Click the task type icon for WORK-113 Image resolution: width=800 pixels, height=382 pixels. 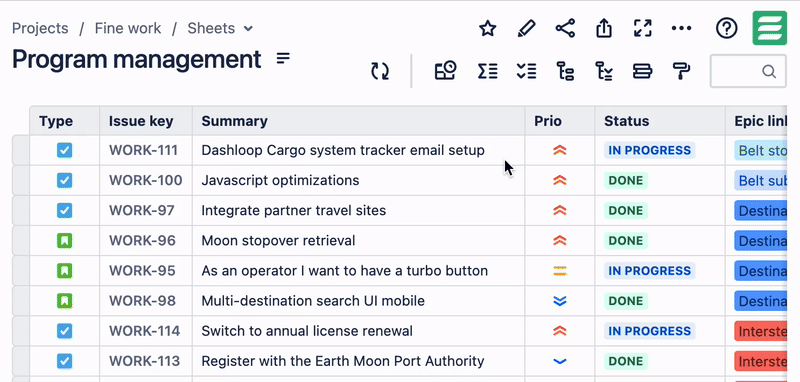[x=64, y=361]
